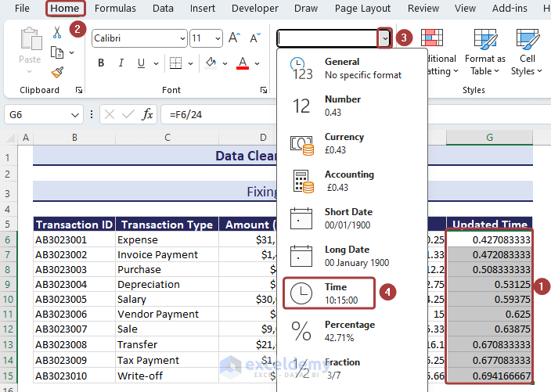The height and width of the screenshot is (392, 551).
Task: Click the Enter checkmark in formula bar
Action: point(128,114)
